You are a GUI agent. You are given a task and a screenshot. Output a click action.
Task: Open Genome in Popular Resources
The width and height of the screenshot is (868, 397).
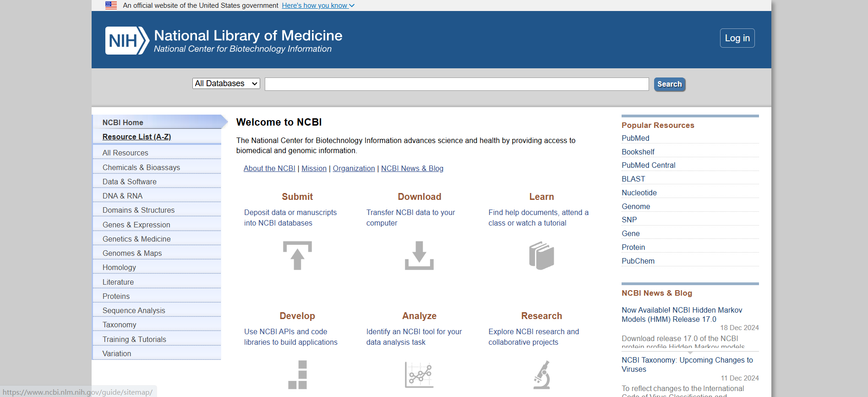636,206
